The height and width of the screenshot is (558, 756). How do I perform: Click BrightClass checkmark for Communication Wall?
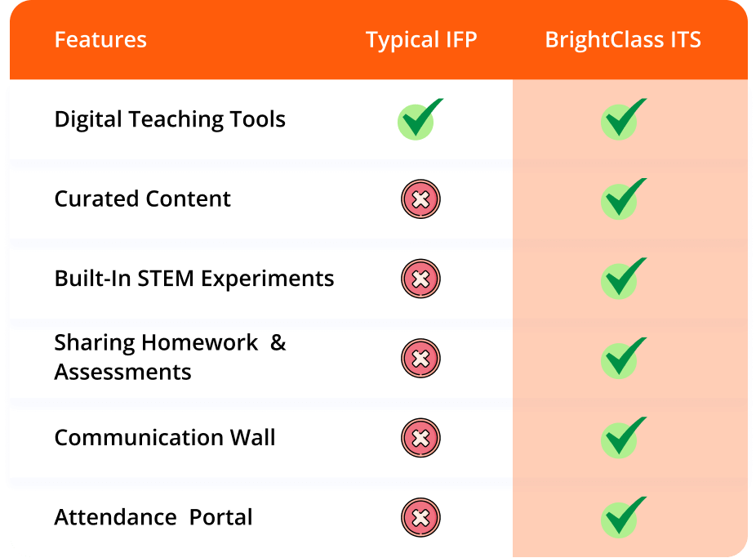point(623,438)
